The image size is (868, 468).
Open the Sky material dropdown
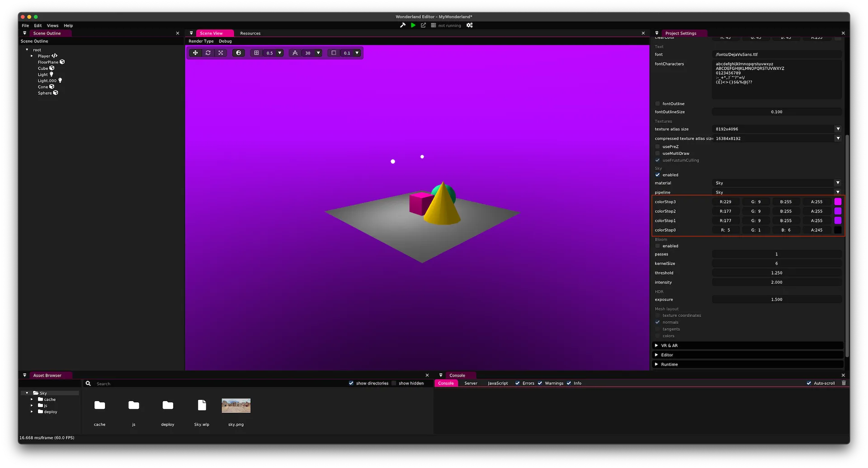click(838, 183)
